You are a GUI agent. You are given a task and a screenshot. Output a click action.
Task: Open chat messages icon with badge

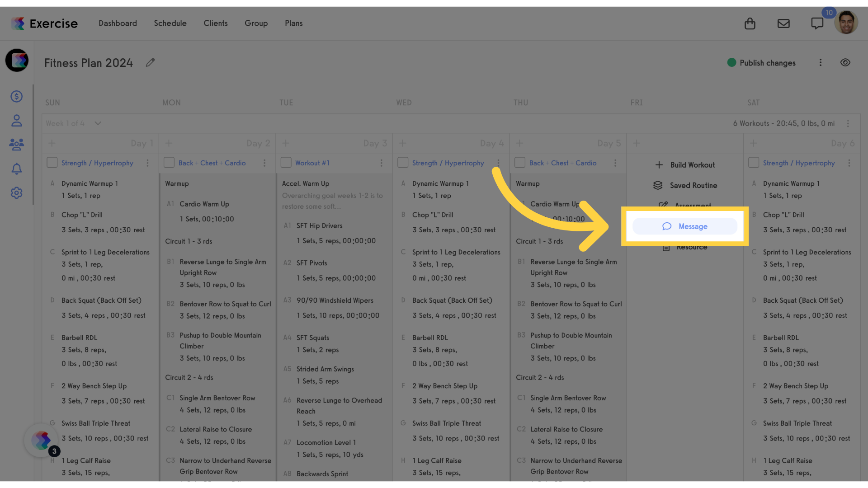pyautogui.click(x=817, y=23)
